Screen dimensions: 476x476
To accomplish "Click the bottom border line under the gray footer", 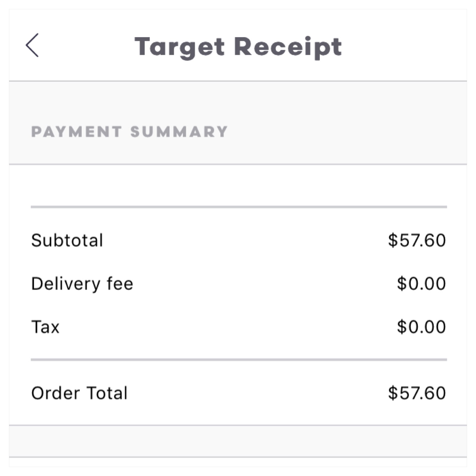I will point(238,457).
